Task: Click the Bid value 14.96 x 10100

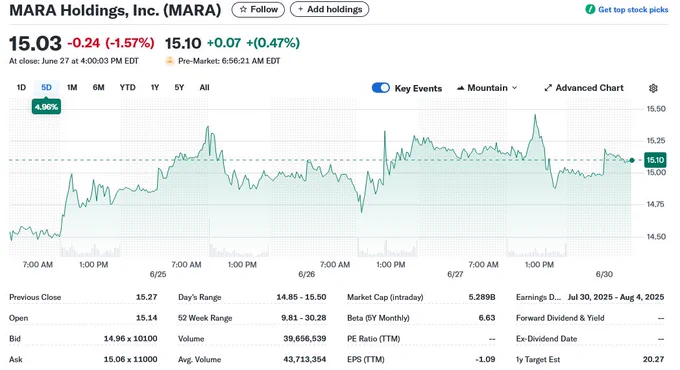Action: [x=131, y=339]
